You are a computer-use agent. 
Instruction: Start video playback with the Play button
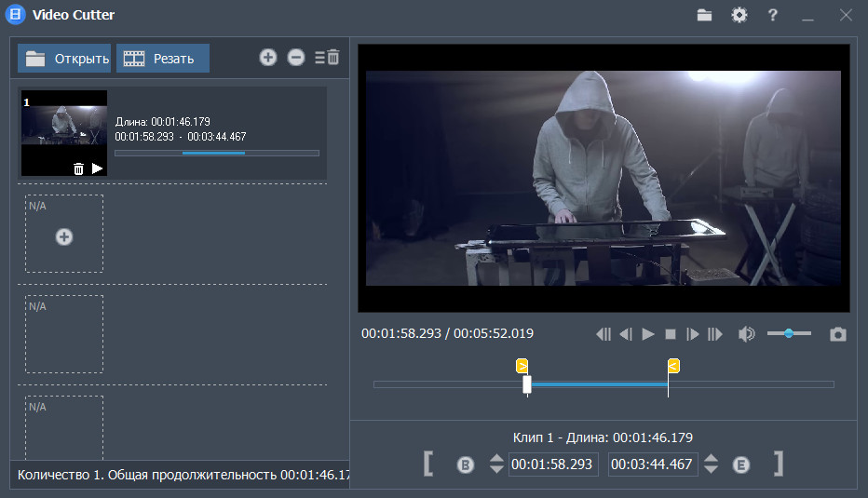648,334
